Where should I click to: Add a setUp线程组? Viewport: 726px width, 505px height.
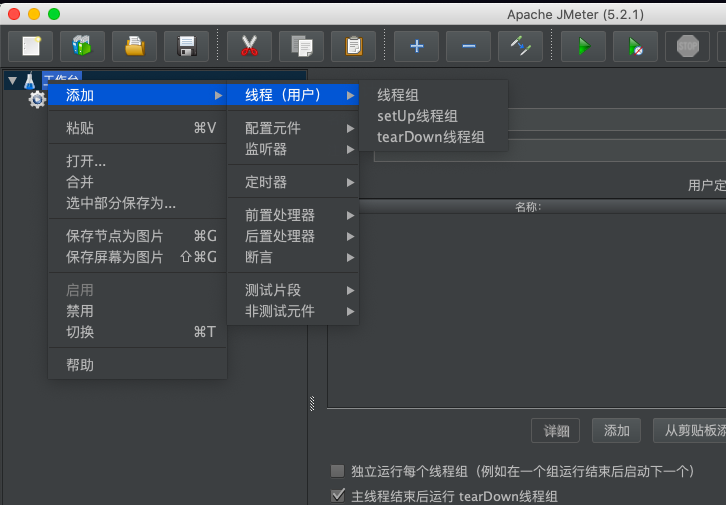tap(433, 116)
